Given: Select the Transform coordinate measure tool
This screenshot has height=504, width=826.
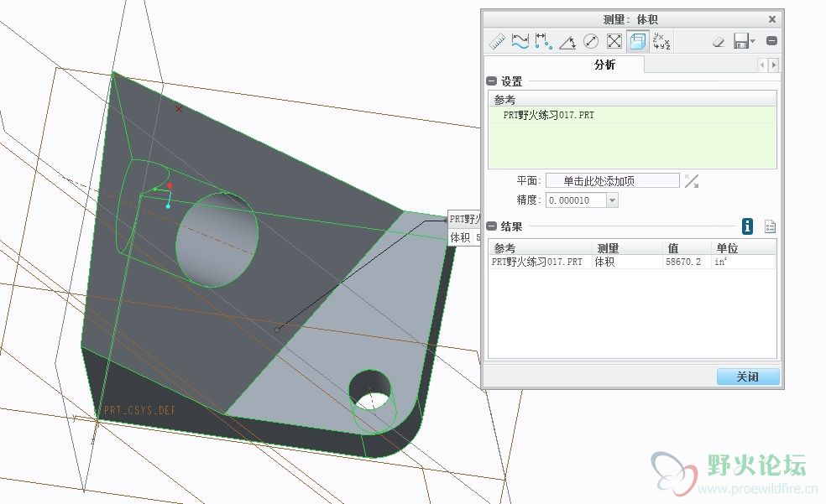Looking at the screenshot, I should (x=661, y=41).
